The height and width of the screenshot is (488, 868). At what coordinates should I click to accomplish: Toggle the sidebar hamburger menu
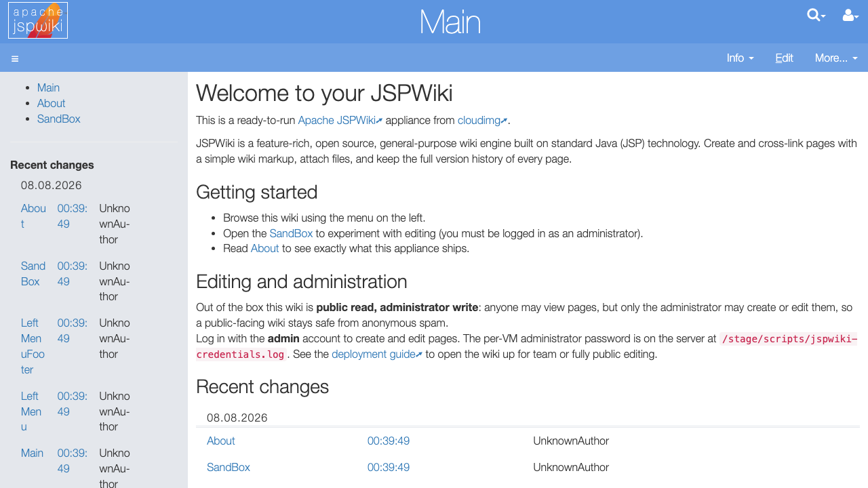pos(15,59)
